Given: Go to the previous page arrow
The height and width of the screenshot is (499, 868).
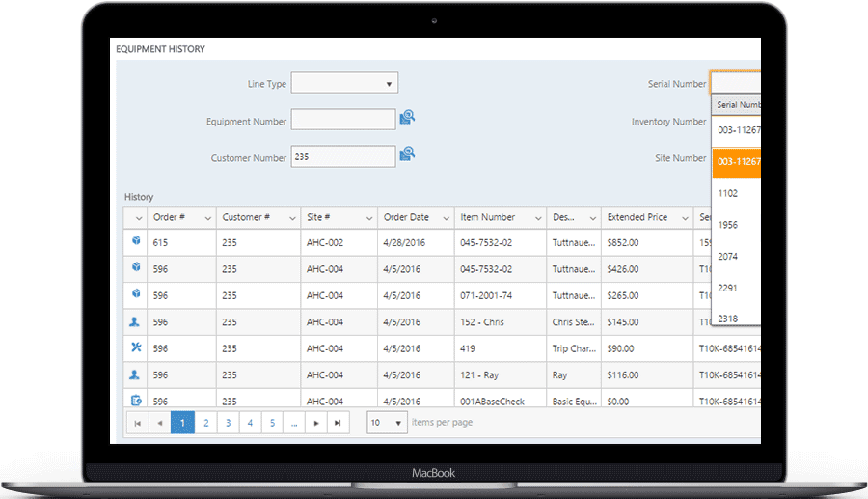Looking at the screenshot, I should coord(160,423).
